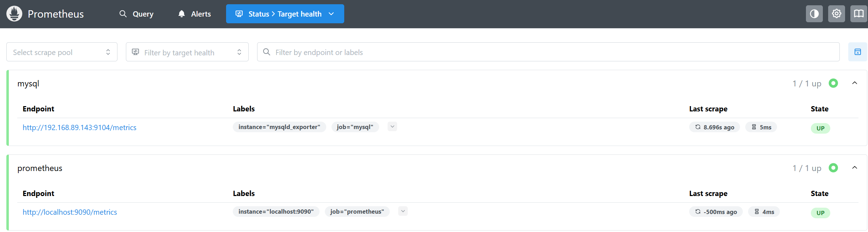The height and width of the screenshot is (232, 868).
Task: Open the Filter by target health dropdown
Action: click(187, 52)
